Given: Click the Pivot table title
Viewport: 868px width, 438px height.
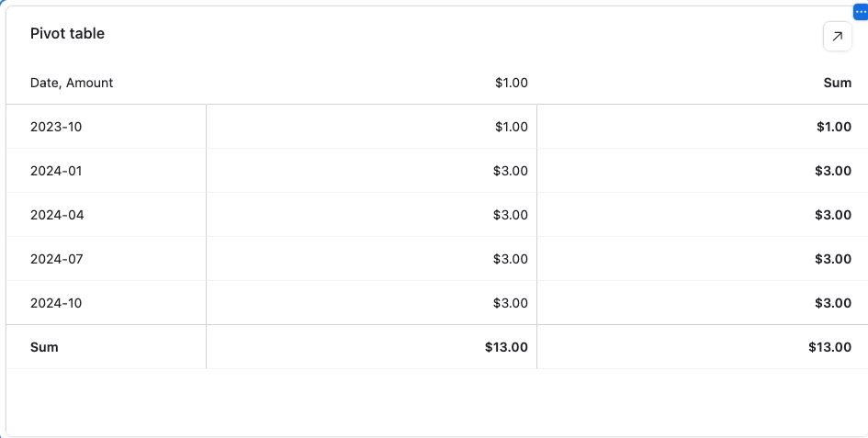Looking at the screenshot, I should click(68, 34).
